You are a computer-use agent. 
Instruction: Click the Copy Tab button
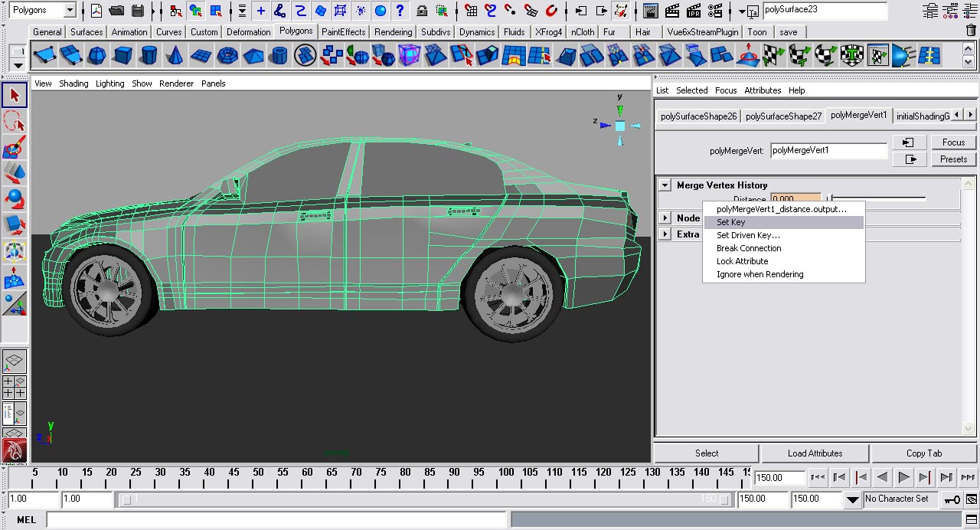[x=924, y=453]
